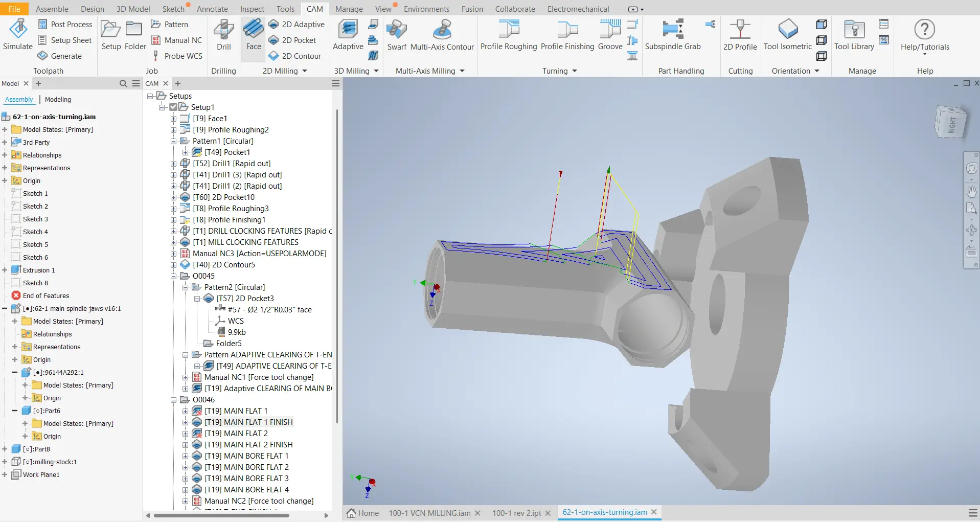Viewport: 980px width, 522px height.
Task: Select turning Profile Roughing
Action: pos(509,35)
